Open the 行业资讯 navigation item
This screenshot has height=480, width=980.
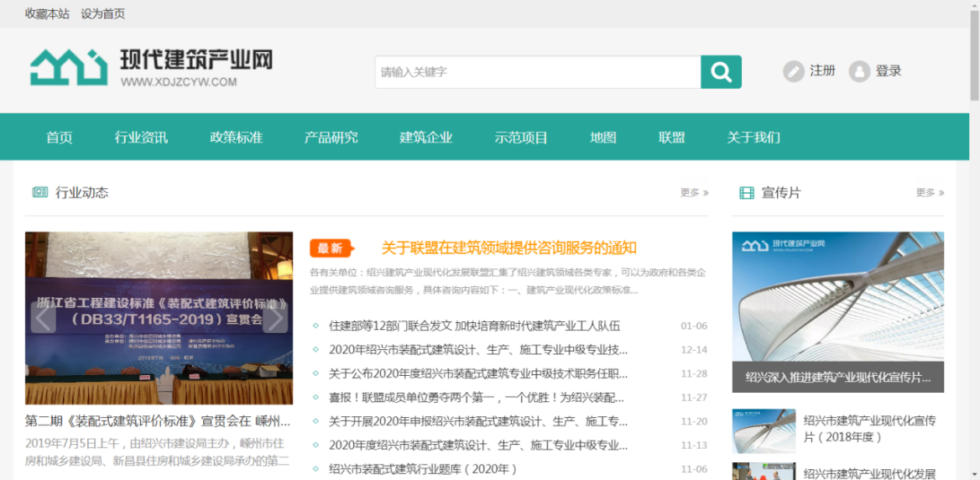[141, 138]
